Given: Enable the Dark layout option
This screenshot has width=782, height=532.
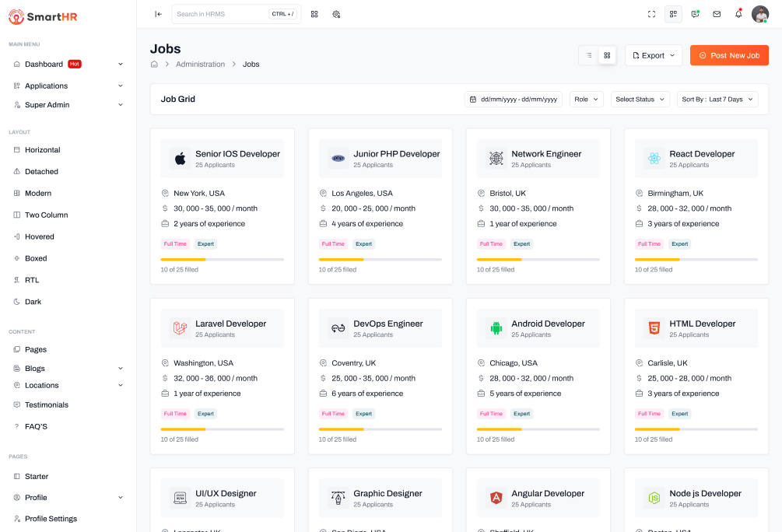Looking at the screenshot, I should point(32,302).
